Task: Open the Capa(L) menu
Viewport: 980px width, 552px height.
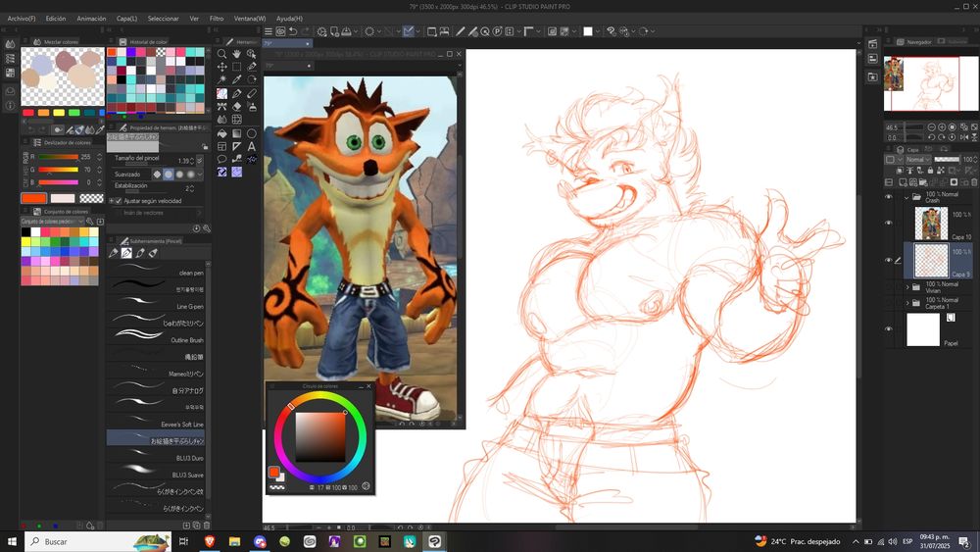Action: (x=126, y=18)
